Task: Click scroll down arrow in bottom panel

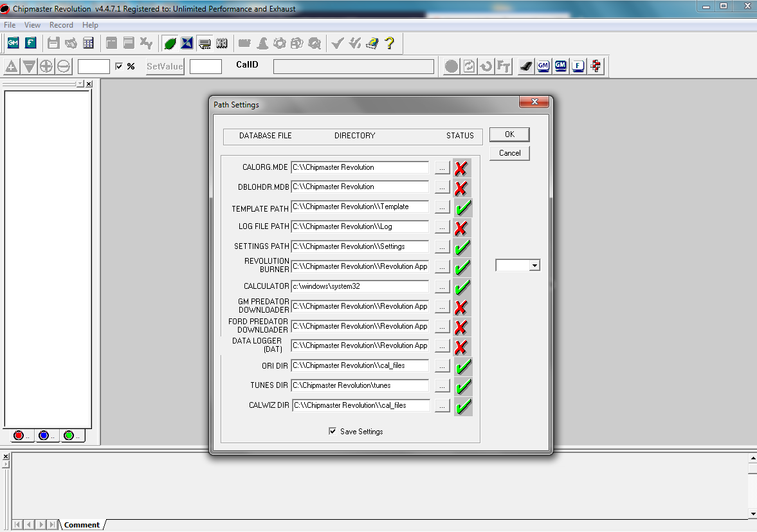Action: pyautogui.click(x=752, y=513)
